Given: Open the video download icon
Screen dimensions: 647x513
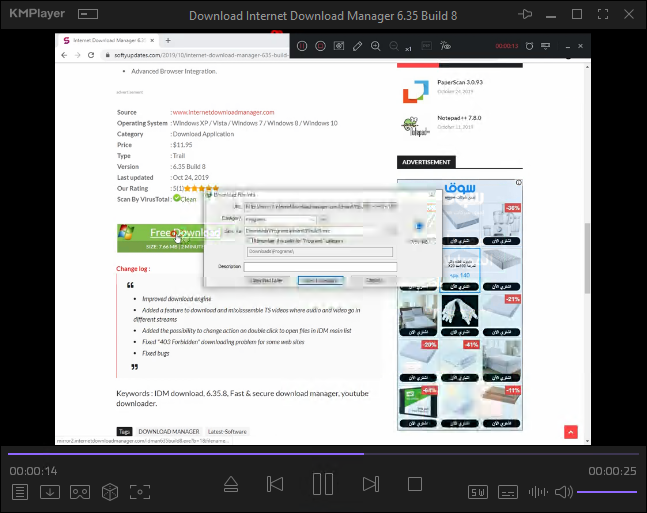Looking at the screenshot, I should [50, 492].
